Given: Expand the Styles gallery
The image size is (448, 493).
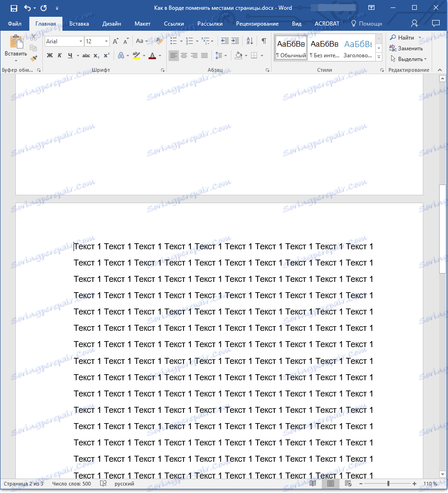Looking at the screenshot, I should coord(379,57).
